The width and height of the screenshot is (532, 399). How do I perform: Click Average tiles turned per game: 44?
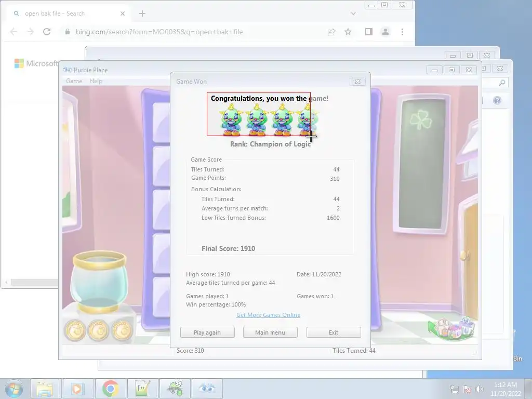coord(231,283)
